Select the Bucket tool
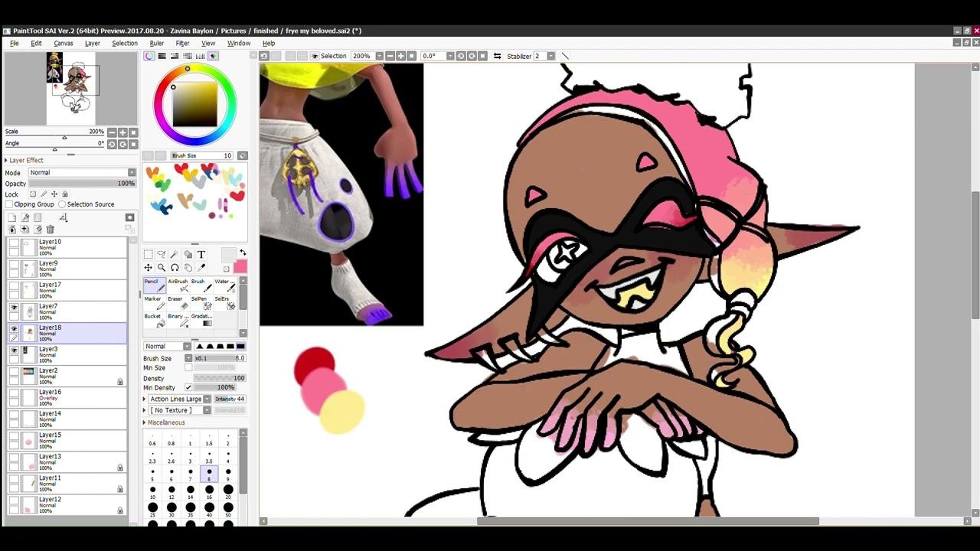This screenshot has width=980, height=551. (155, 320)
